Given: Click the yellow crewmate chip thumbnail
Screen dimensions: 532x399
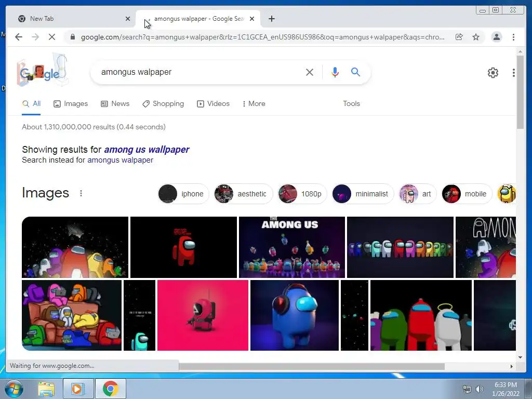Looking at the screenshot, I should 507,194.
